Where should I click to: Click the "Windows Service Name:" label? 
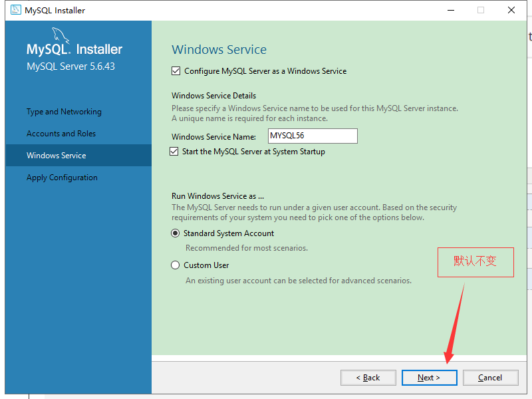(x=213, y=137)
